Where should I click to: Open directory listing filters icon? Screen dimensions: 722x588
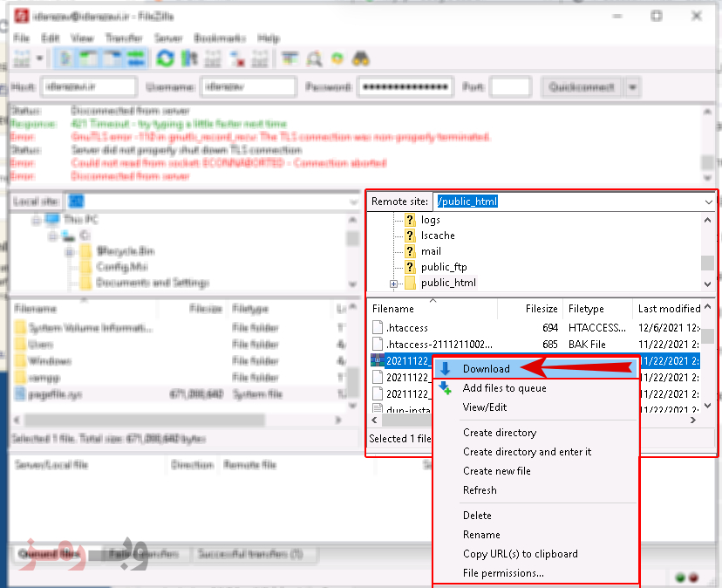pyautogui.click(x=289, y=58)
